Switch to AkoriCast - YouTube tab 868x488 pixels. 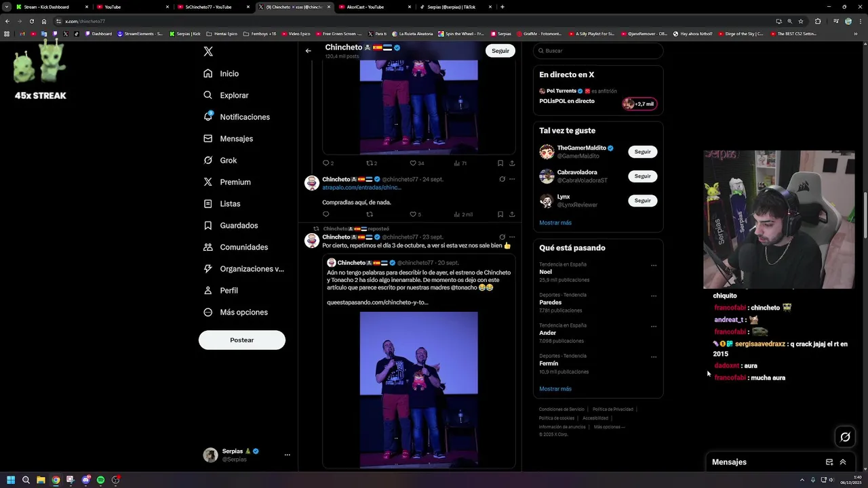click(374, 7)
